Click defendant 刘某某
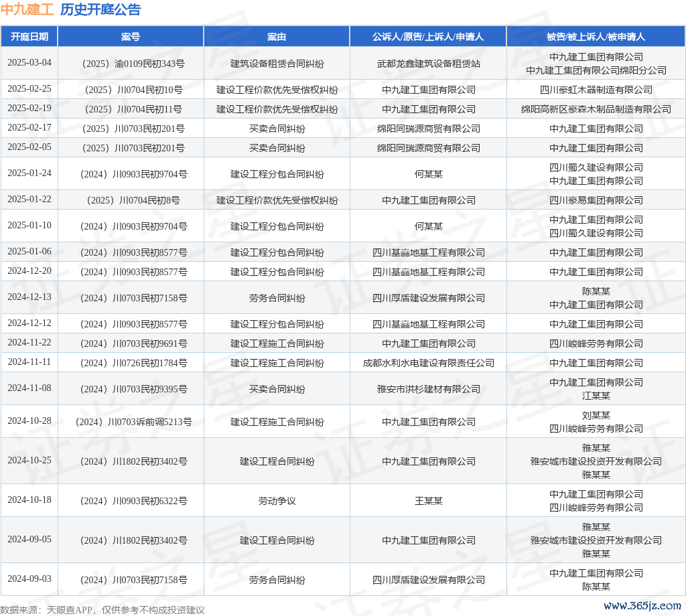The height and width of the screenshot is (616, 686). point(596,415)
